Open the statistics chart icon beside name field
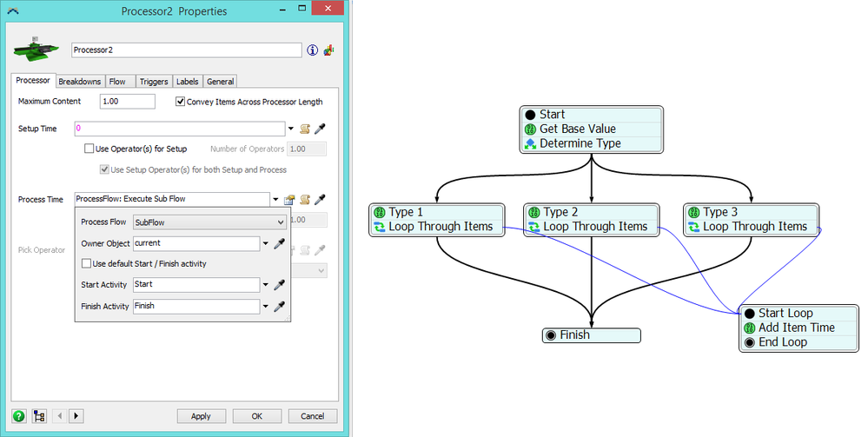 point(328,50)
